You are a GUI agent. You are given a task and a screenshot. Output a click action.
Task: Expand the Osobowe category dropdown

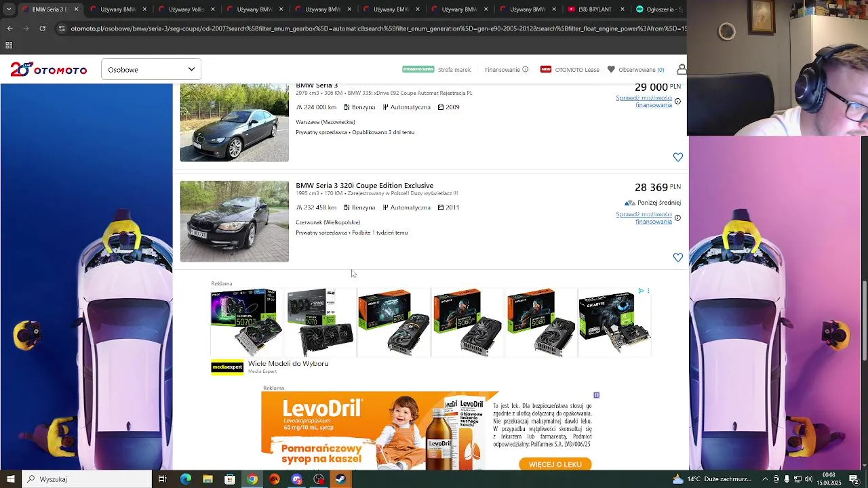pos(151,69)
